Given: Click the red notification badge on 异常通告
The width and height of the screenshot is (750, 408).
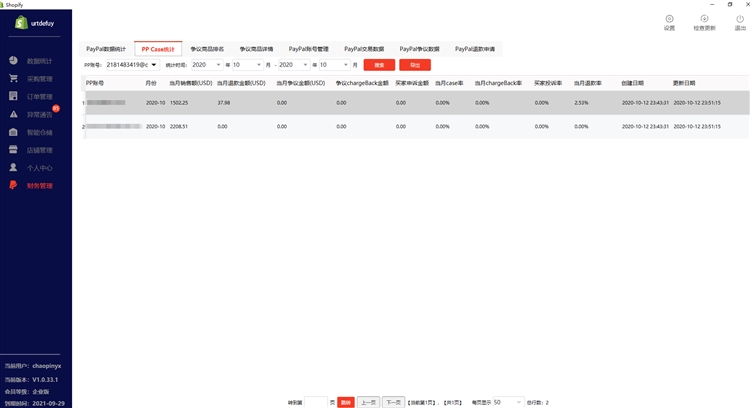Looking at the screenshot, I should (56, 109).
